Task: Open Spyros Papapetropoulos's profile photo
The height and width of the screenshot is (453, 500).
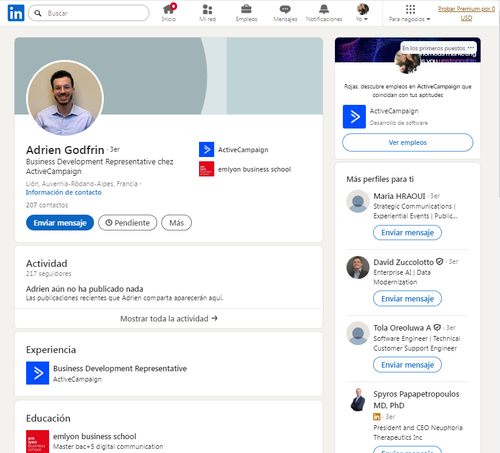Action: tap(358, 399)
